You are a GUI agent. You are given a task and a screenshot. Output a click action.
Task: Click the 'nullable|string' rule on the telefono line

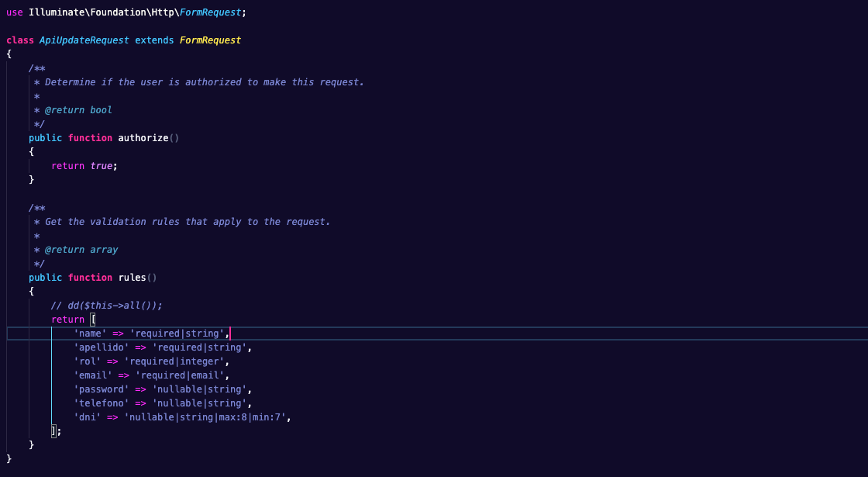pos(199,403)
